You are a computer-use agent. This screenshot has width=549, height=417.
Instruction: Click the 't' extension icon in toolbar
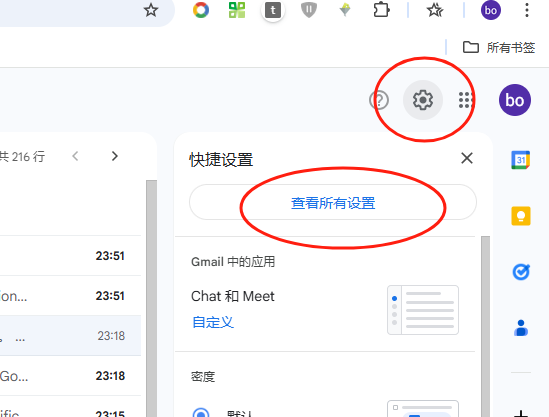(273, 10)
